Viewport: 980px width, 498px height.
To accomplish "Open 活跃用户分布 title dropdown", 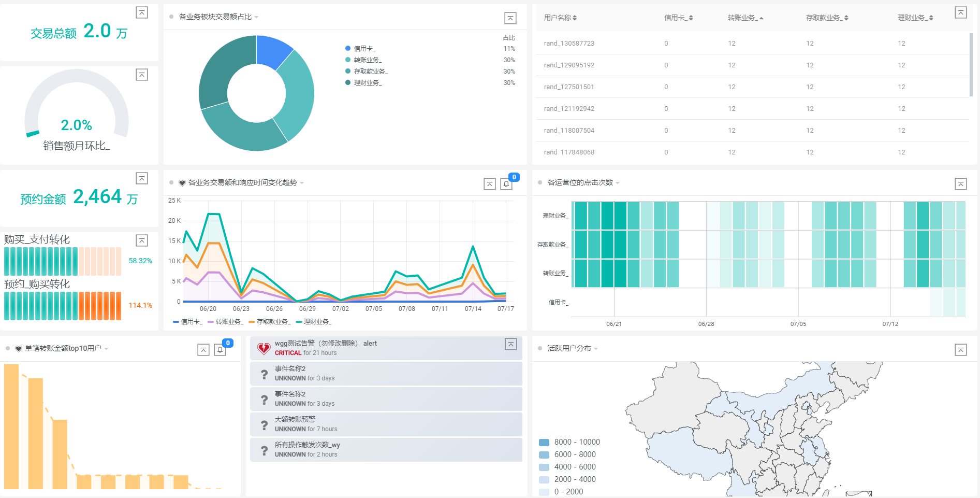I will (596, 349).
